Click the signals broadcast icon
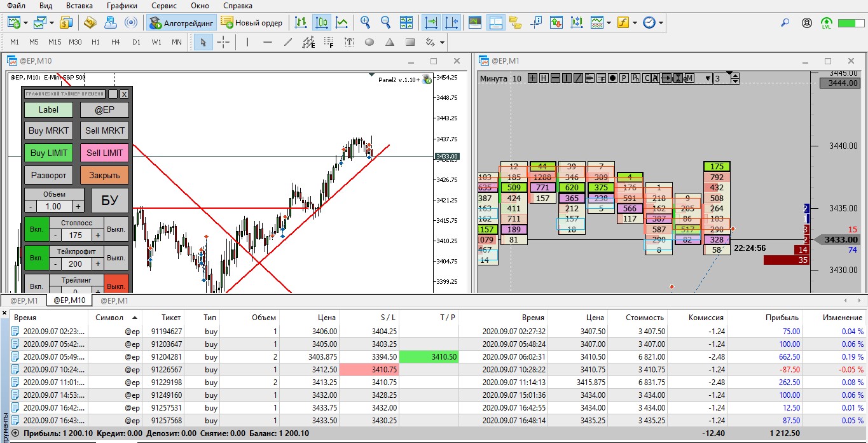The width and height of the screenshot is (868, 443). click(131, 22)
